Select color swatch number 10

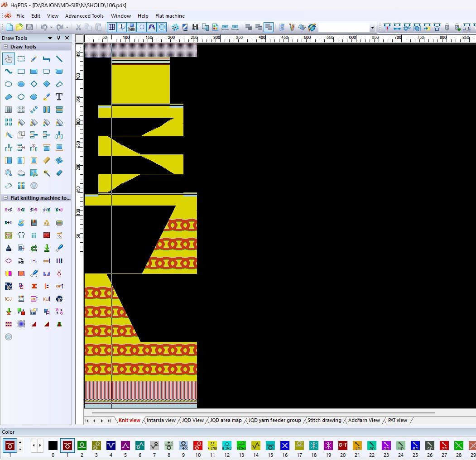198,446
